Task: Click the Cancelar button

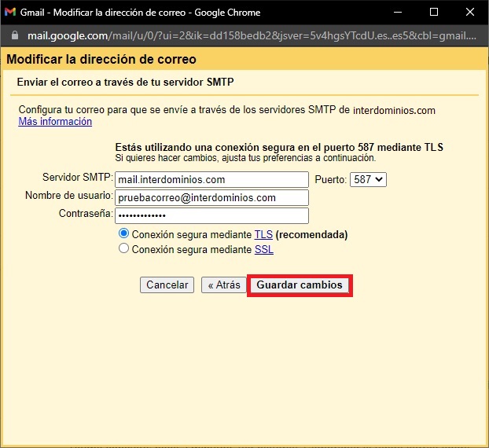Action: point(167,285)
